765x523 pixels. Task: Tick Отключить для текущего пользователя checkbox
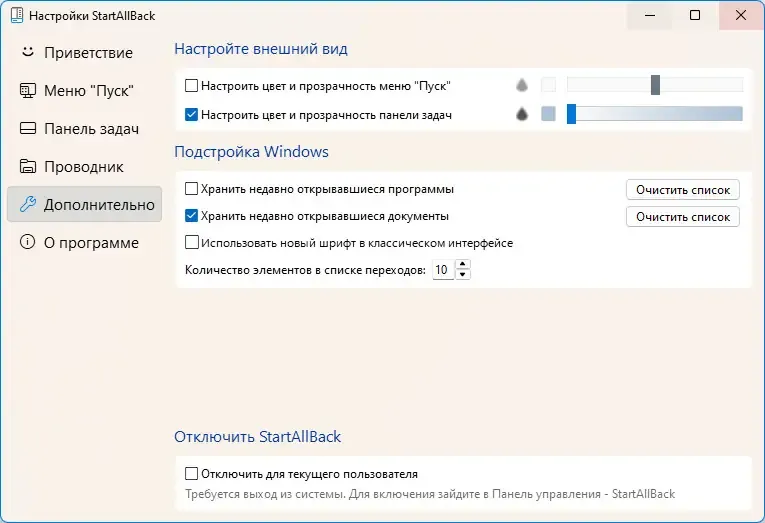pyautogui.click(x=192, y=474)
